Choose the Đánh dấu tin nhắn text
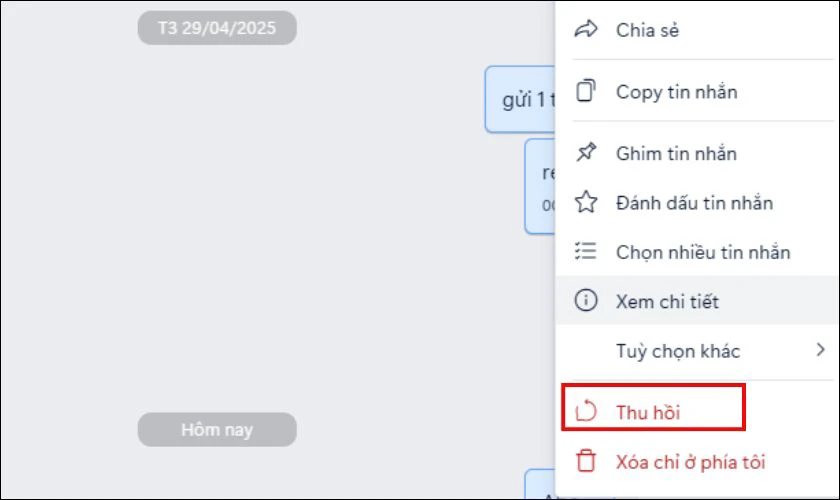 694,203
